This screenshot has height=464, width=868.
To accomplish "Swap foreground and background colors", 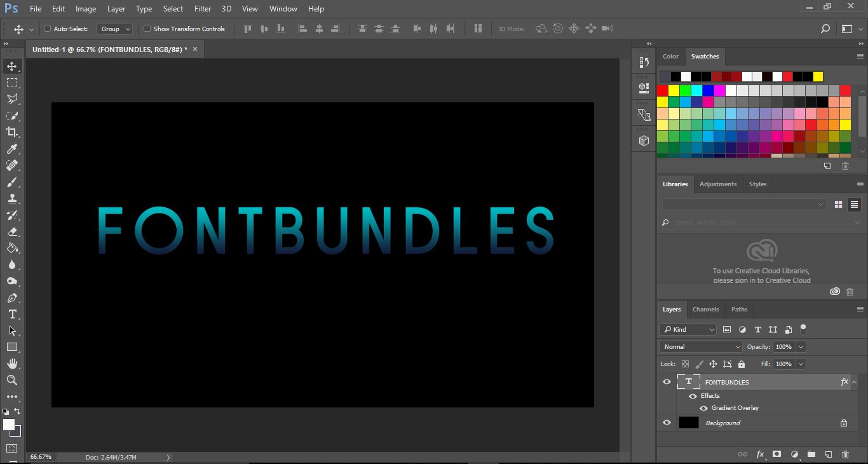I will tap(18, 411).
